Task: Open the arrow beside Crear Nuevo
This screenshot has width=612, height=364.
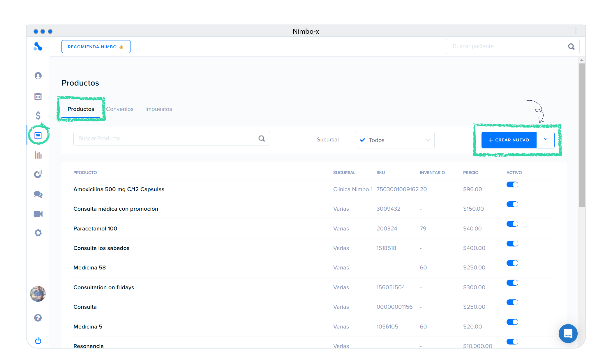Action: point(545,140)
